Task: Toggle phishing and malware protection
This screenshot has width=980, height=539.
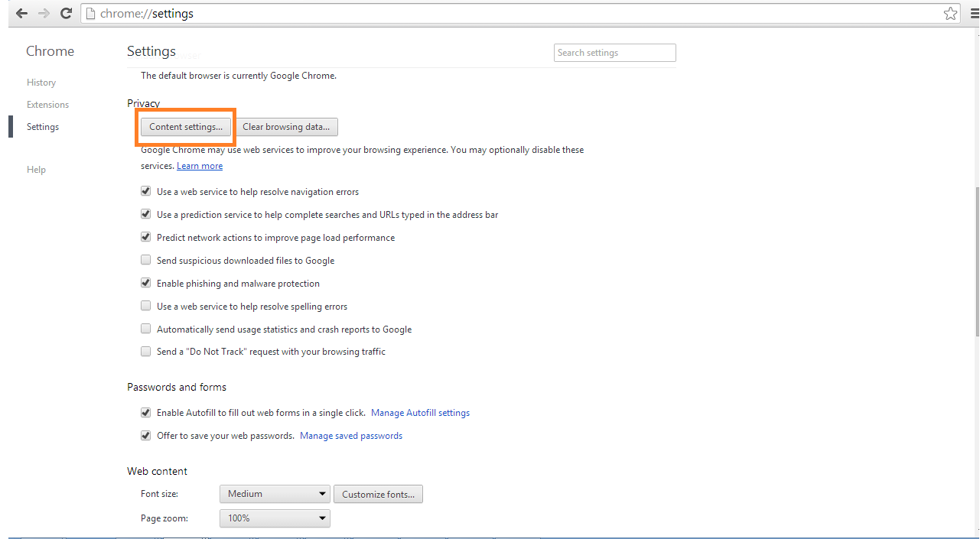Action: 145,283
